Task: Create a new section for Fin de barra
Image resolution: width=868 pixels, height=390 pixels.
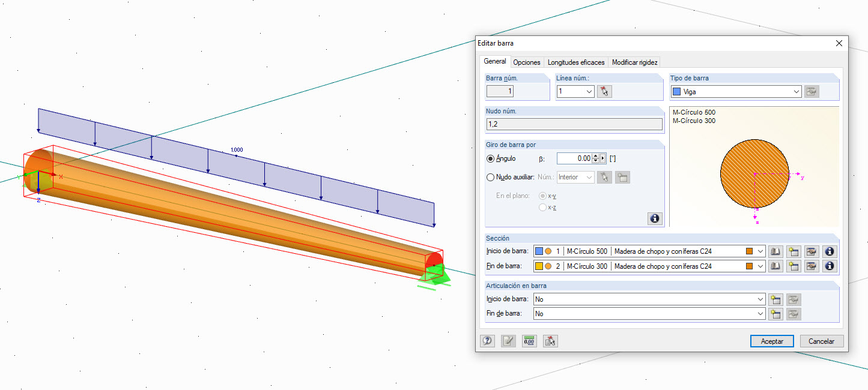Action: click(x=794, y=266)
